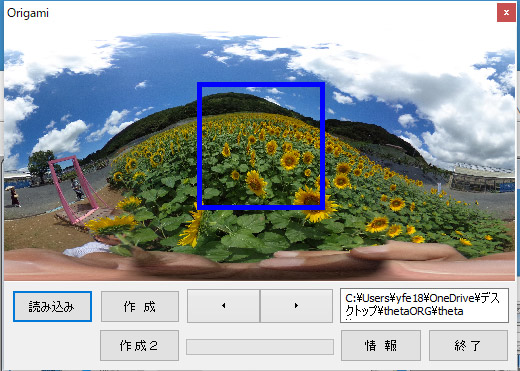Click the empty progress bar
520x371 pixels.
(260, 347)
